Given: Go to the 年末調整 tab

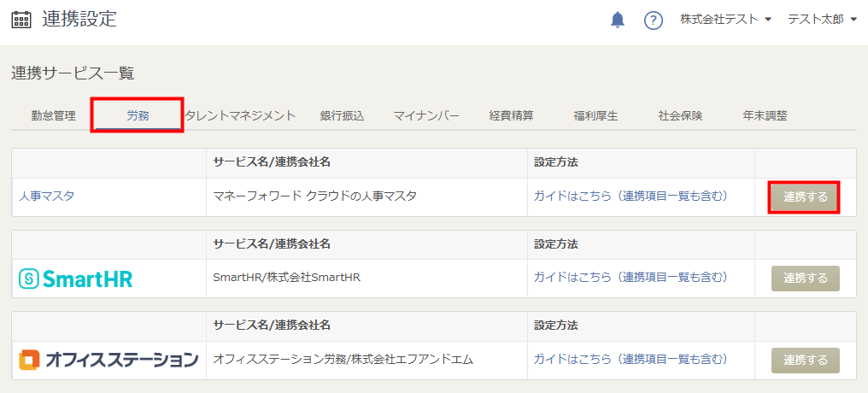Looking at the screenshot, I should pyautogui.click(x=765, y=115).
